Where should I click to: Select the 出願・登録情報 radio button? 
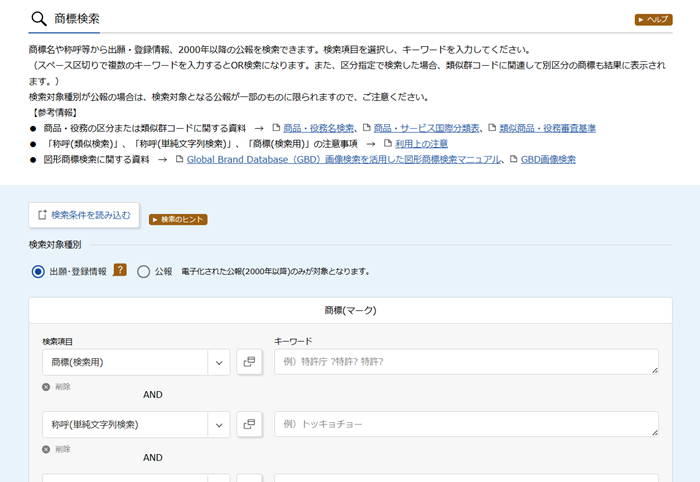(38, 271)
